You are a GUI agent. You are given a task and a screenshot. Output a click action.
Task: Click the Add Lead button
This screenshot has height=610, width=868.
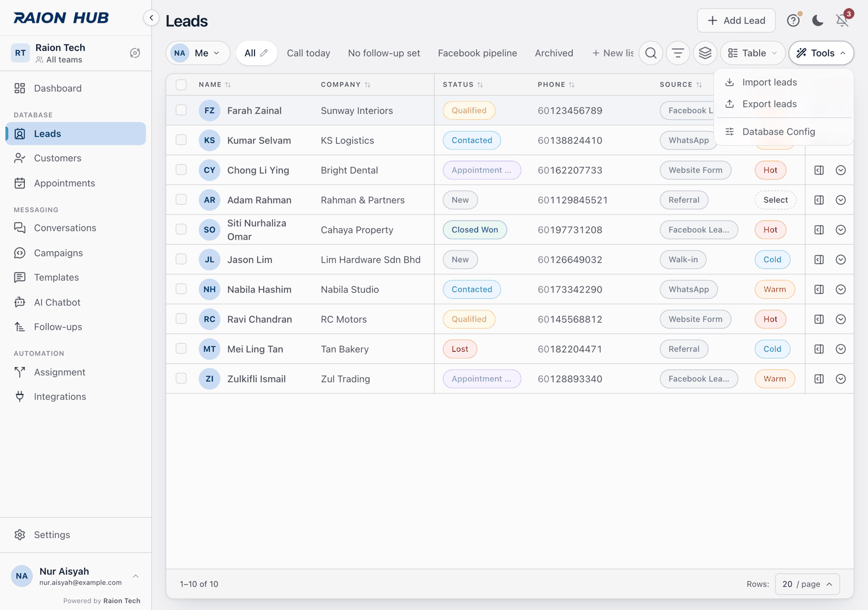click(x=736, y=21)
